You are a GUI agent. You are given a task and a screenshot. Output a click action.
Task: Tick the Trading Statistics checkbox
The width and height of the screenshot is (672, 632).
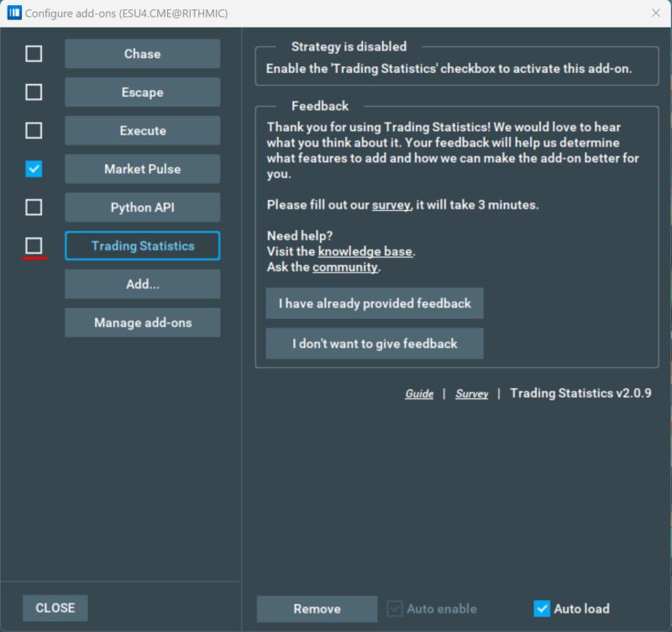(x=34, y=245)
